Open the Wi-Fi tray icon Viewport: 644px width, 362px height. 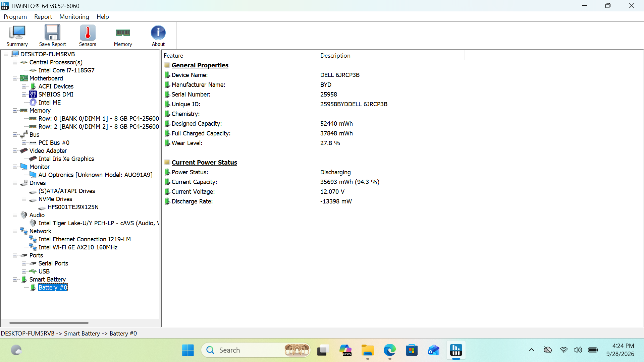point(563,350)
